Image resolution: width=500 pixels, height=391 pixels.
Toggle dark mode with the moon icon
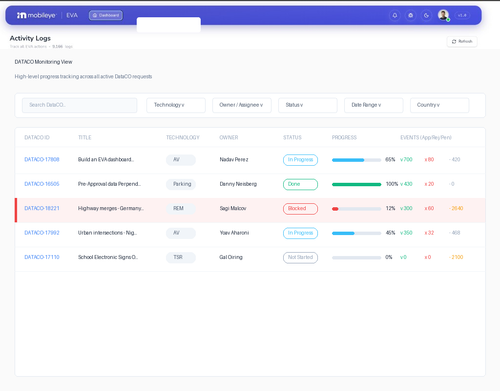426,15
